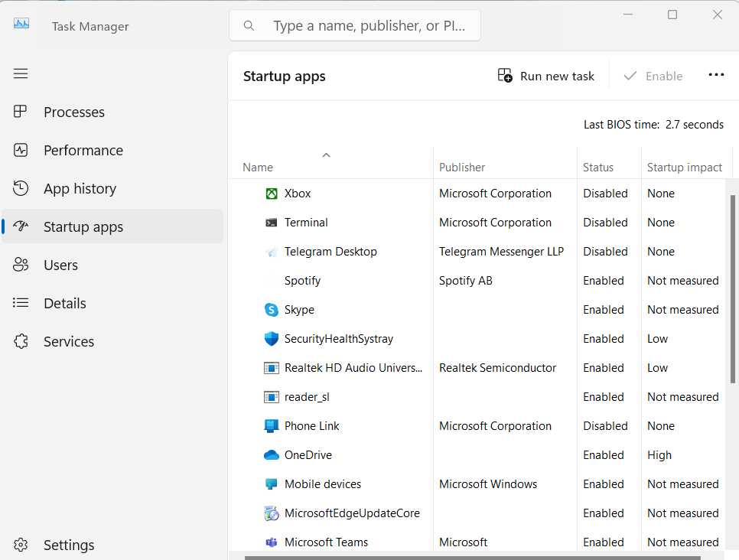Select the Microsoft Teams icon

272,542
